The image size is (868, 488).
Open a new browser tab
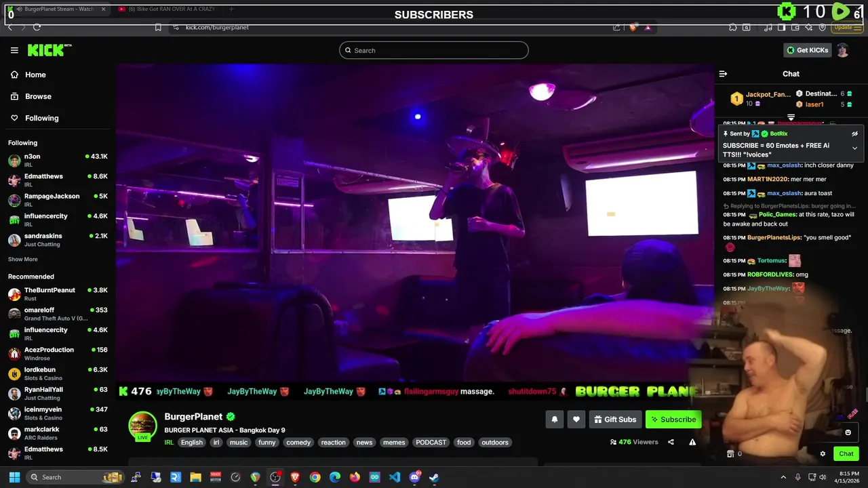click(x=231, y=9)
